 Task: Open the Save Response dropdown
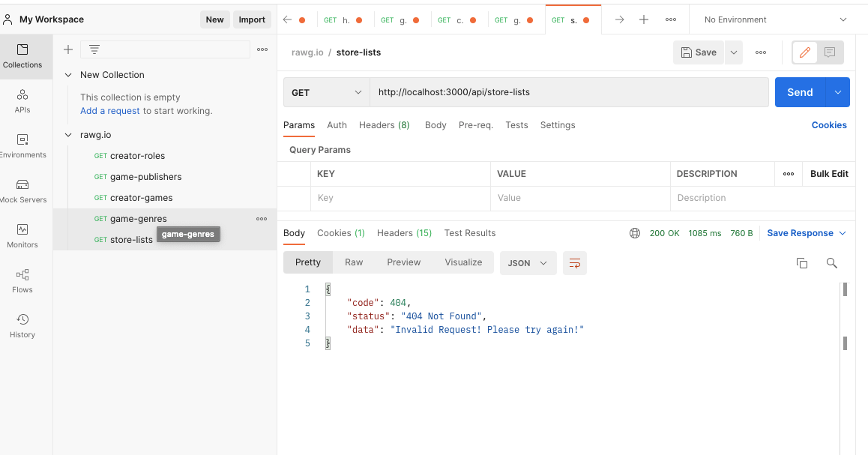[807, 234]
